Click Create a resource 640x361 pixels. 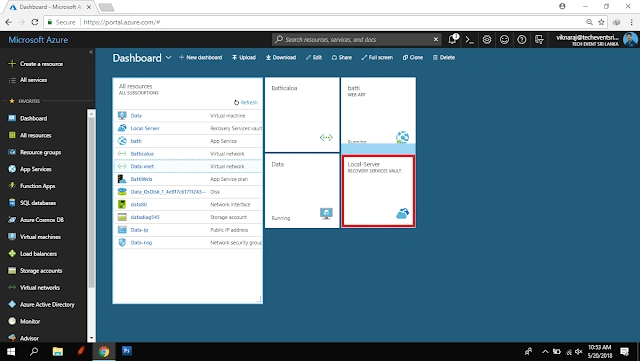[x=36, y=64]
